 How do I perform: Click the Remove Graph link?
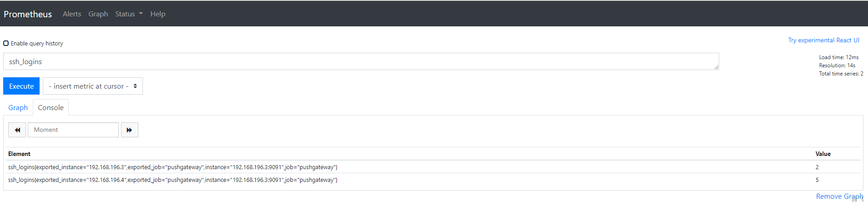point(839,196)
